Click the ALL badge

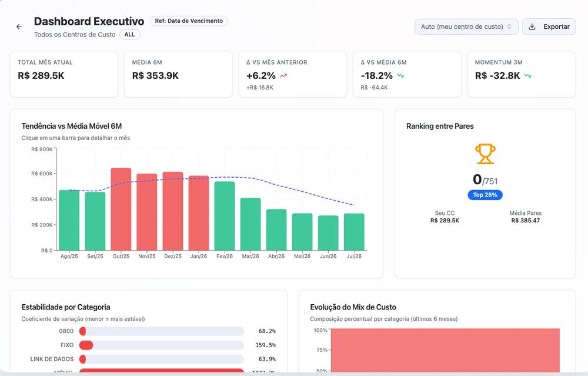point(129,35)
